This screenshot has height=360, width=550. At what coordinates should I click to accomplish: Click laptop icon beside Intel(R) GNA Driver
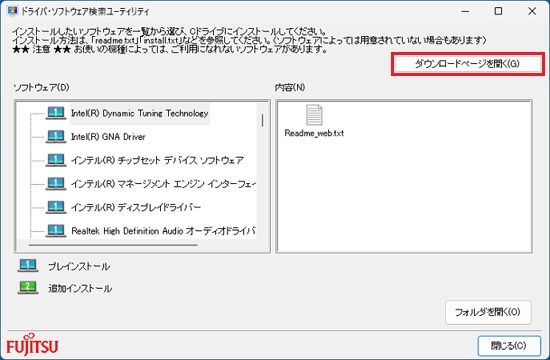[x=56, y=137]
